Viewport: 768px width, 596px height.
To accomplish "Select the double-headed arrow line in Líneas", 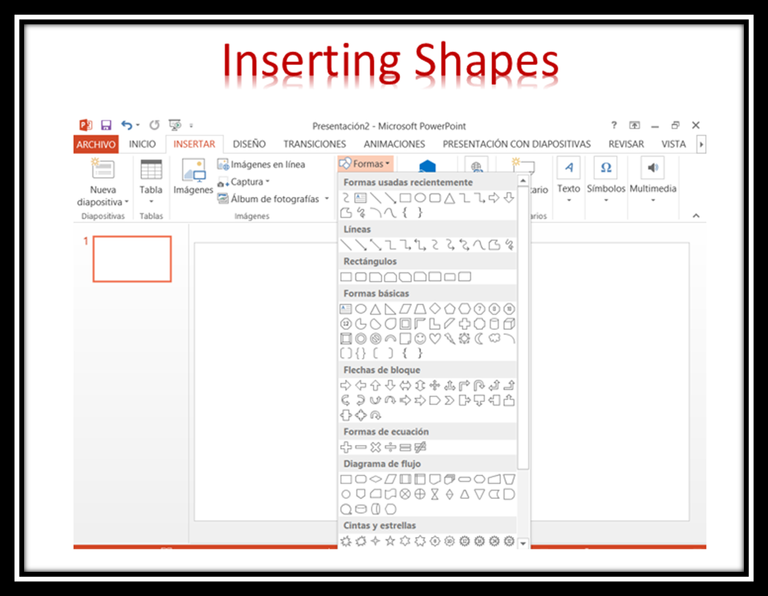I will tap(376, 244).
